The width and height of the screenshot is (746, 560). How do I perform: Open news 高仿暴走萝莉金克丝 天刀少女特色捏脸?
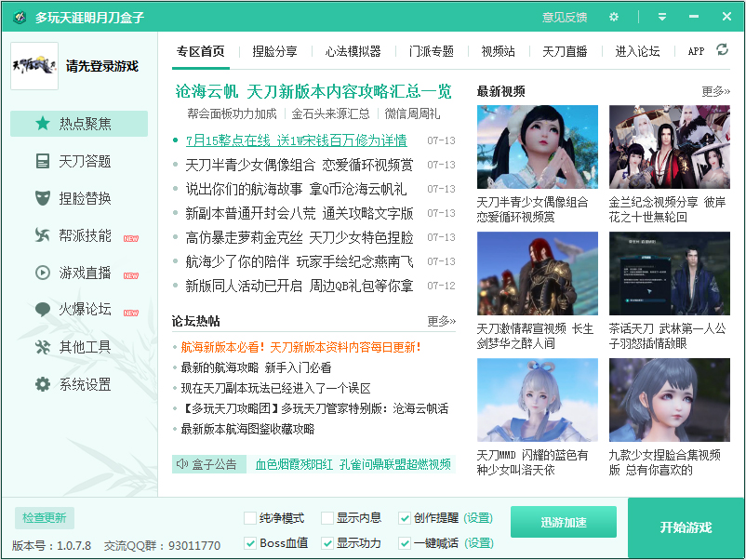coord(300,237)
